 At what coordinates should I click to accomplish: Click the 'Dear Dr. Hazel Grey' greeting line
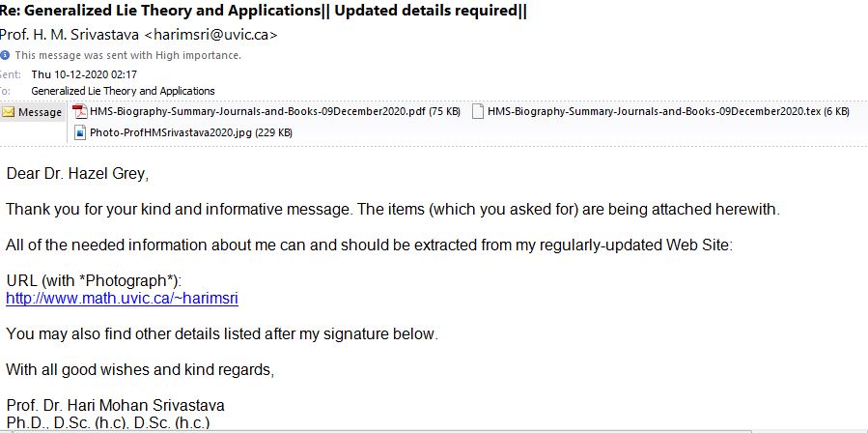pos(78,174)
